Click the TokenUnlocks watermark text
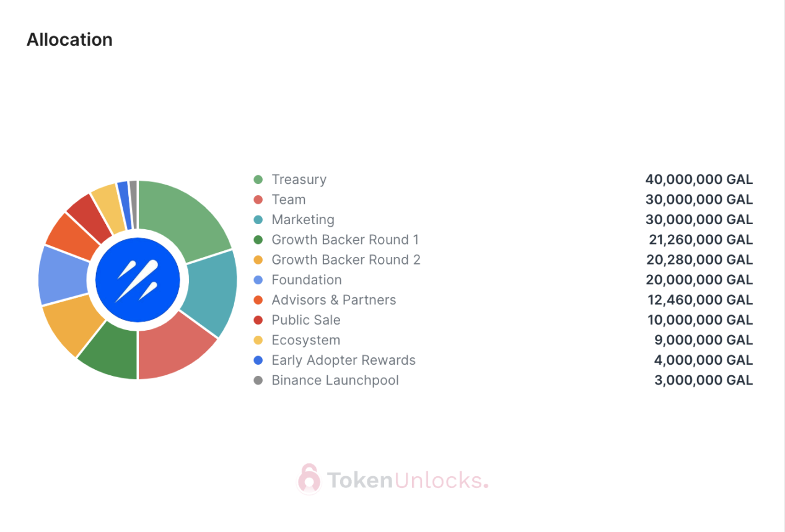This screenshot has height=532, width=785. pyautogui.click(x=407, y=480)
